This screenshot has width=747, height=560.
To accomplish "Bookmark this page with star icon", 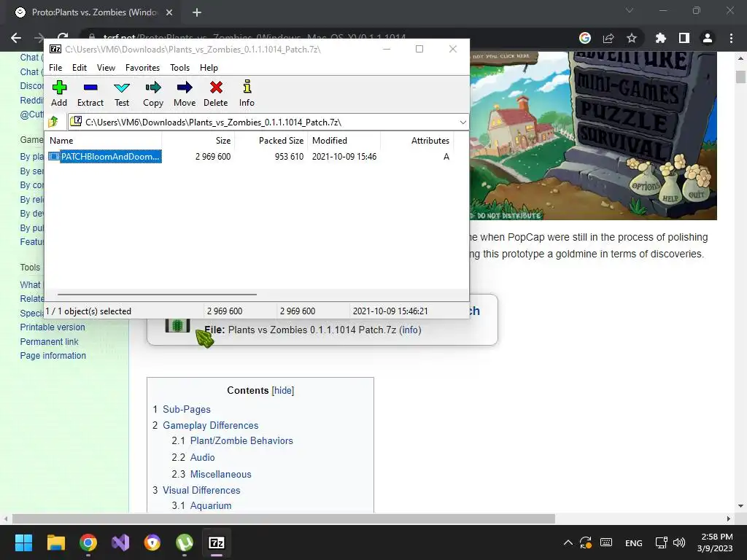I will coord(632,38).
